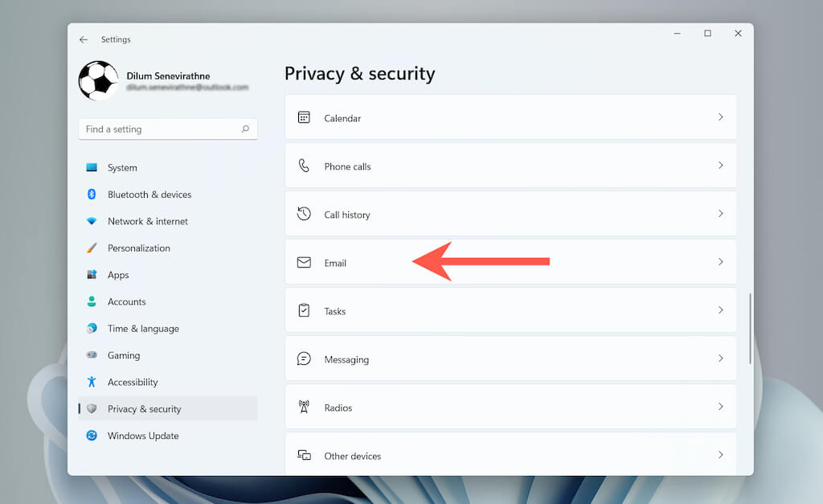
Task: Open the Accounts settings page
Action: 127,301
